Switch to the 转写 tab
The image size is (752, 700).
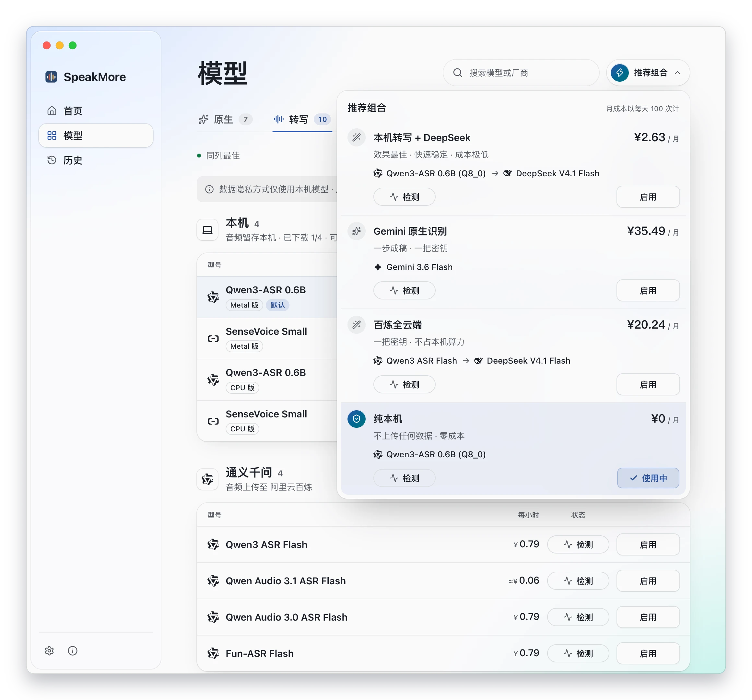pyautogui.click(x=302, y=120)
